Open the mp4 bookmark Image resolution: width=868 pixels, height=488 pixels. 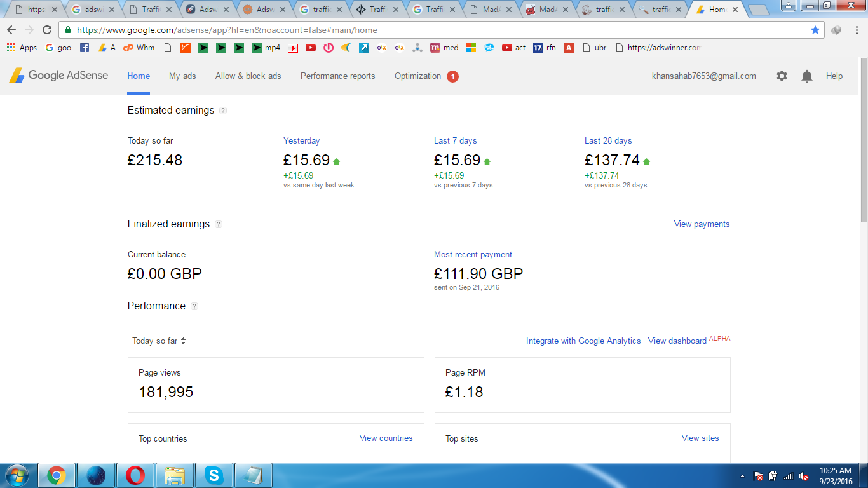[x=266, y=48]
